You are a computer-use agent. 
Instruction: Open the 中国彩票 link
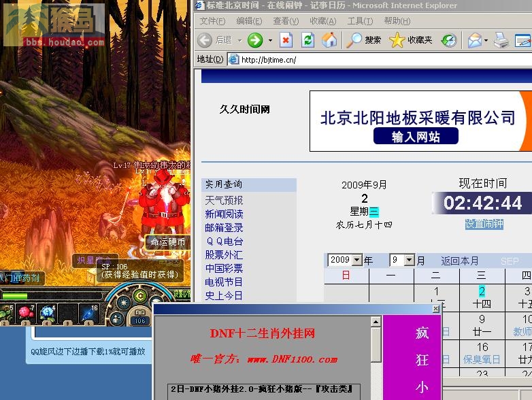[224, 268]
